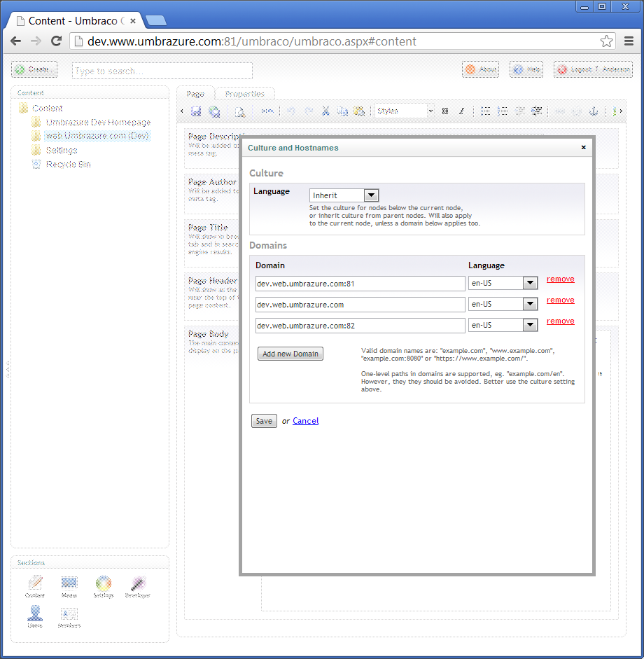Switch to the Properties tab
644x659 pixels.
[245, 94]
